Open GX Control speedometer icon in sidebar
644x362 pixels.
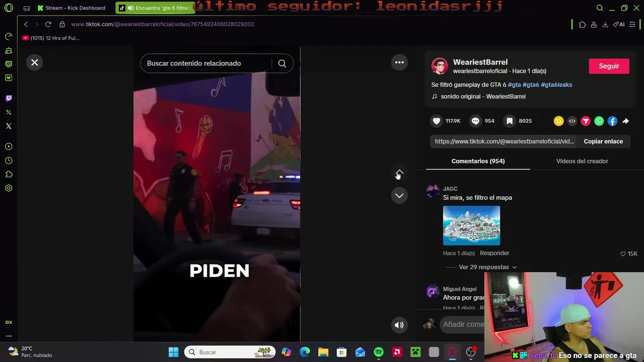pyautogui.click(x=9, y=37)
